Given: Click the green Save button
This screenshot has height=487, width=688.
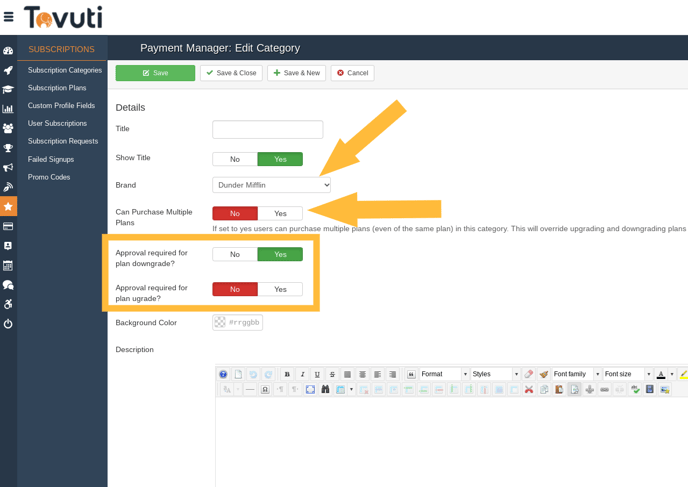Looking at the screenshot, I should tap(155, 73).
